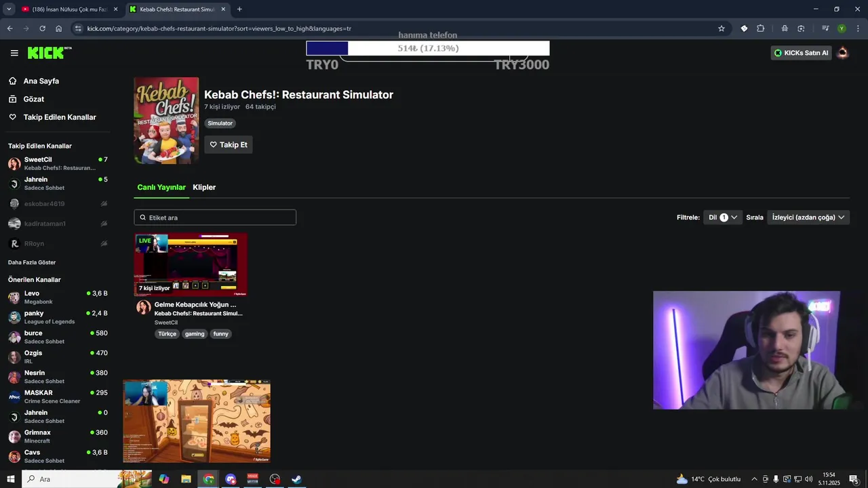The width and height of the screenshot is (868, 488).
Task: Open offline channel kadirataman1
Action: click(58, 224)
